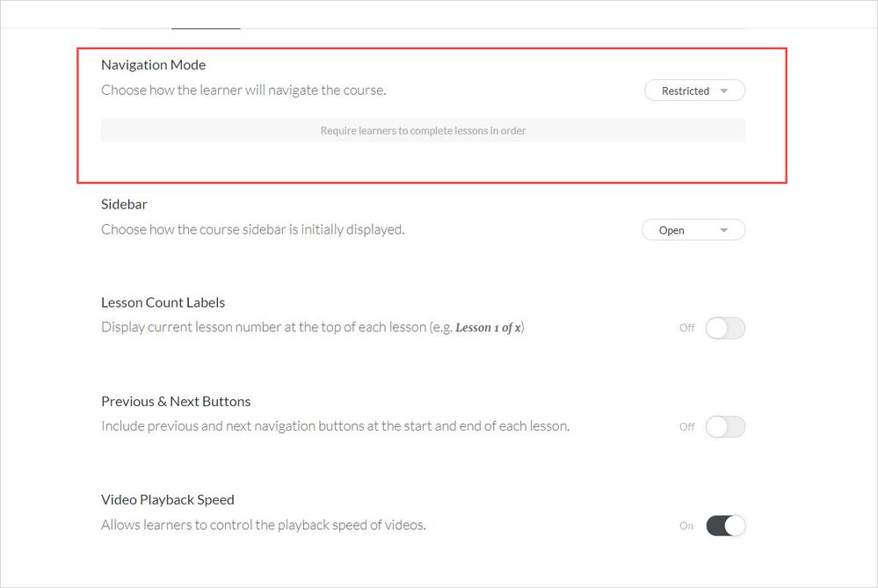Click the 'Off' label beside Lesson Count Labels
The image size is (878, 588).
click(x=686, y=328)
